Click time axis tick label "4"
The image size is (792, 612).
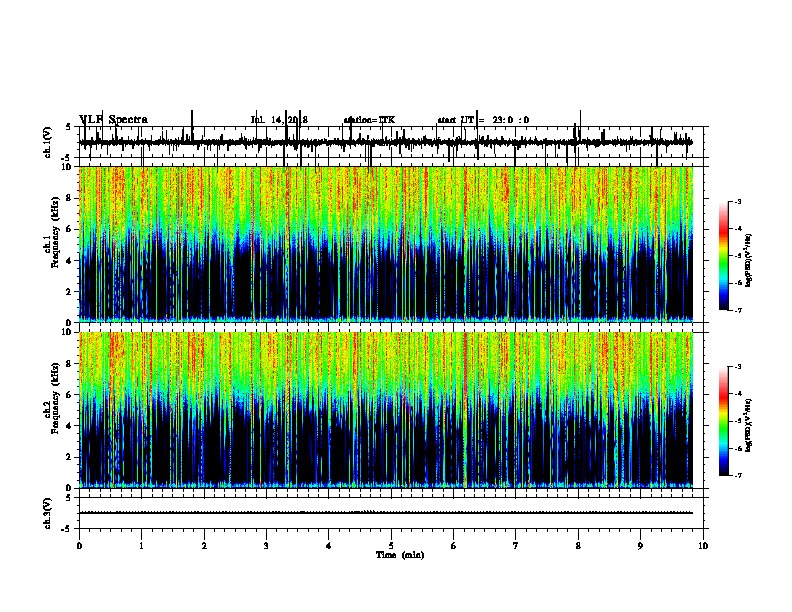pos(329,546)
